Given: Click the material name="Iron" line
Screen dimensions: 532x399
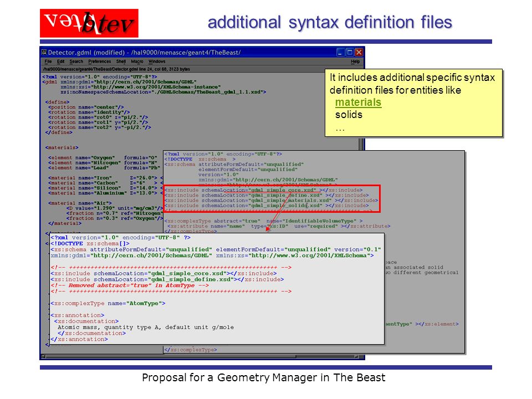Looking at the screenshot, I should (x=105, y=178).
